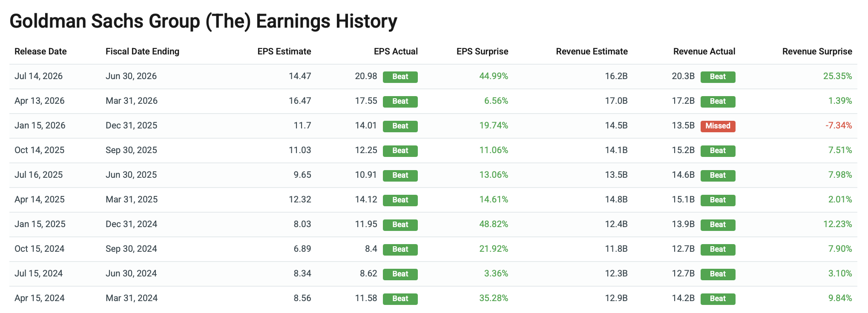Click the EPS Beat badge beside 8.4
Image resolution: width=868 pixels, height=313 pixels.
coord(400,250)
